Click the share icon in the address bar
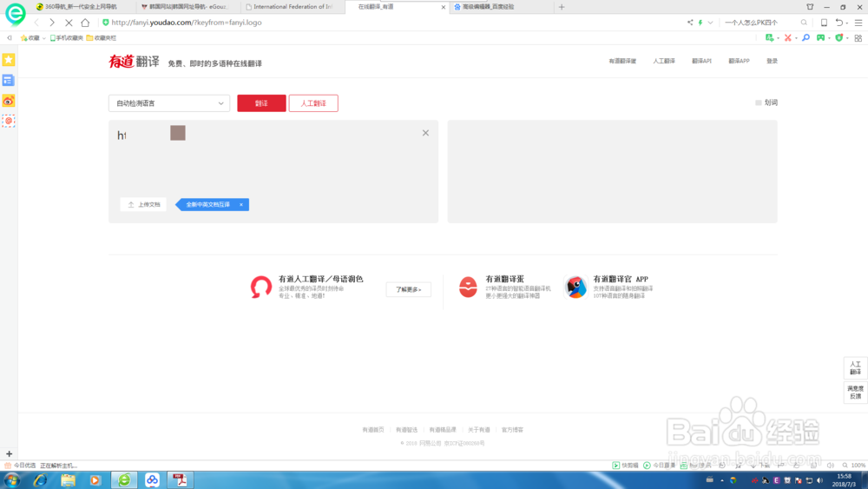The width and height of the screenshot is (868, 489). pos(690,23)
